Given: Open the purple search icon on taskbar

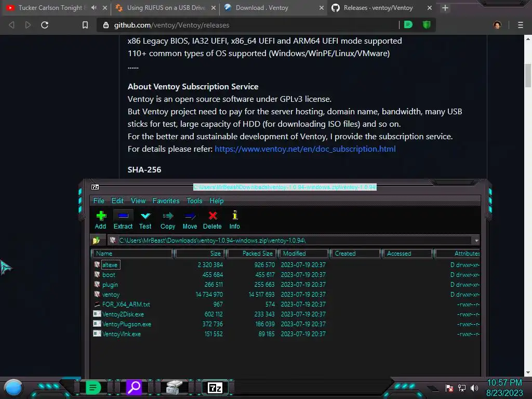Looking at the screenshot, I should [134, 388].
